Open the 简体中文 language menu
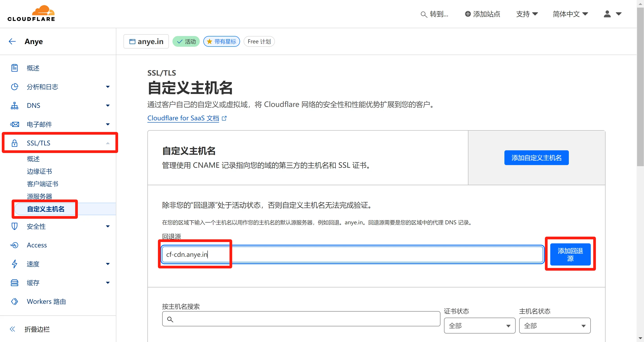Viewport: 644px width, 342px height. pyautogui.click(x=570, y=14)
